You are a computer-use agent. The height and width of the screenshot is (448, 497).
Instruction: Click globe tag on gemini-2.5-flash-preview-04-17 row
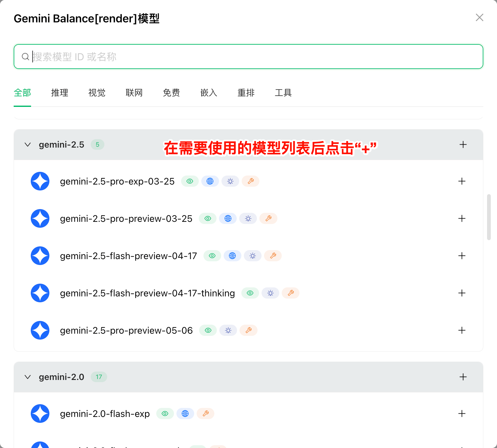[232, 256]
